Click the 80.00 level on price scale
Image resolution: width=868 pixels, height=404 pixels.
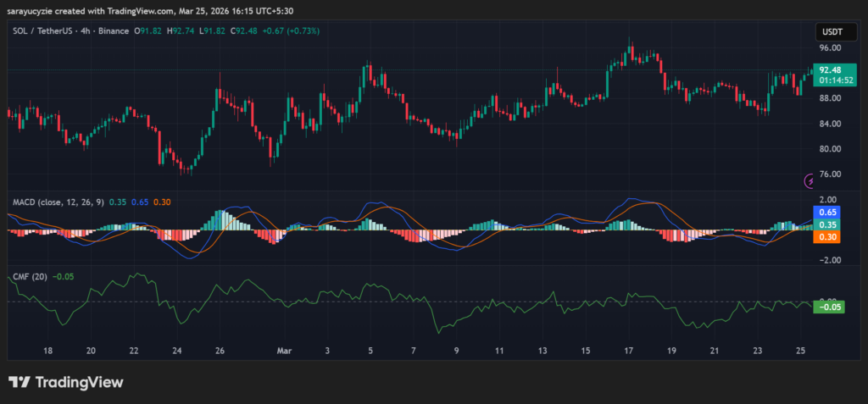pyautogui.click(x=830, y=149)
